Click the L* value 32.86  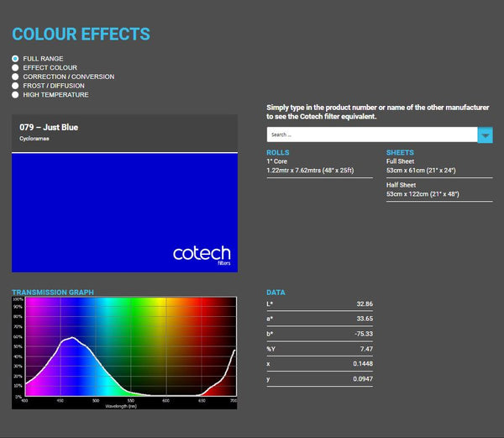(x=365, y=303)
